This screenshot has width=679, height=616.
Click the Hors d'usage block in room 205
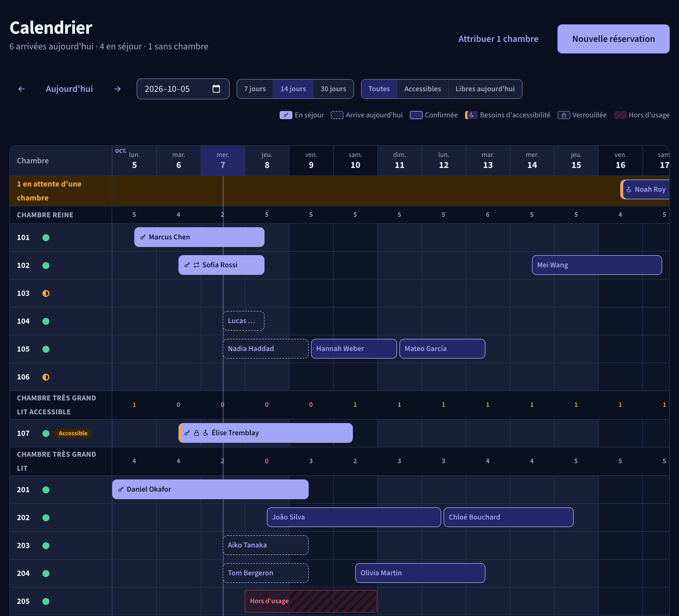point(311,601)
